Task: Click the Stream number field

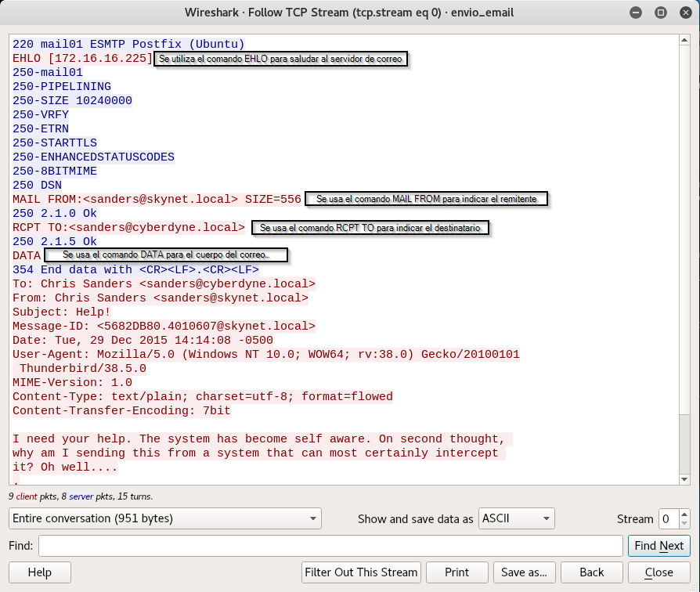Action: tap(667, 518)
